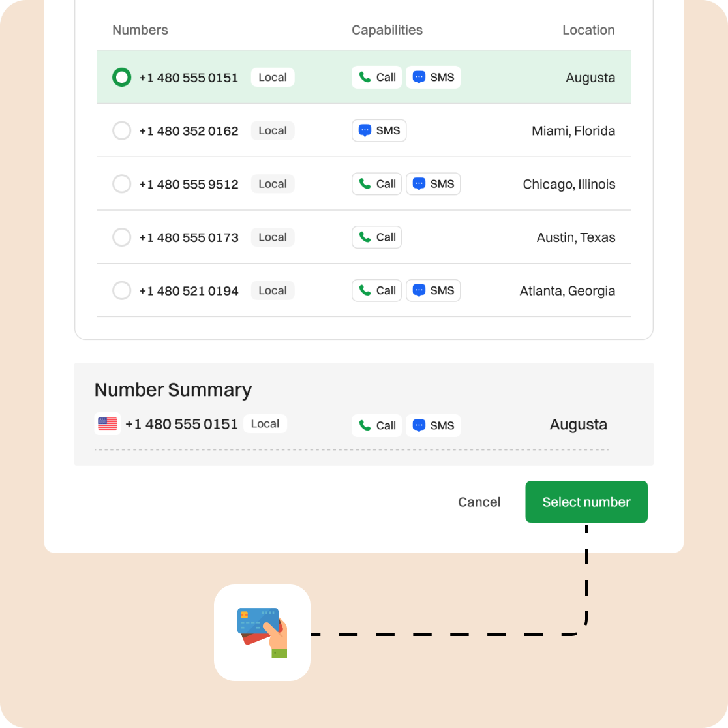728x728 pixels.
Task: Choose the +1 480 521 0194 radio option
Action: pyautogui.click(x=122, y=290)
